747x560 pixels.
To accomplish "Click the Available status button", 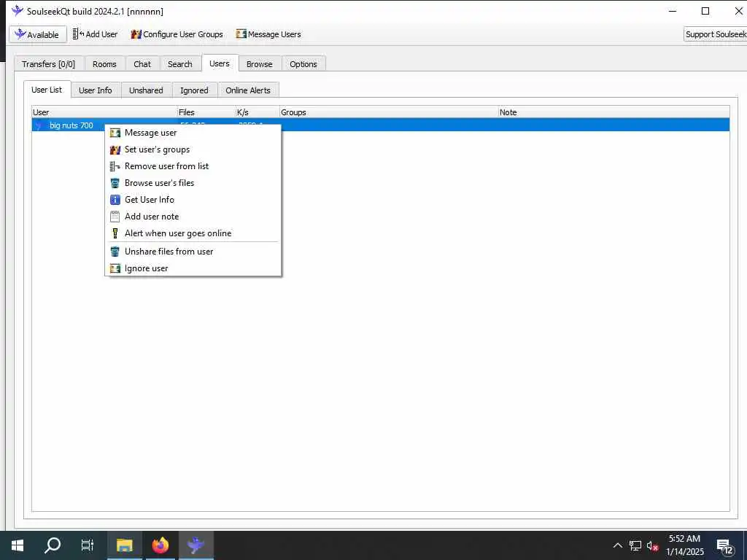I will click(38, 34).
